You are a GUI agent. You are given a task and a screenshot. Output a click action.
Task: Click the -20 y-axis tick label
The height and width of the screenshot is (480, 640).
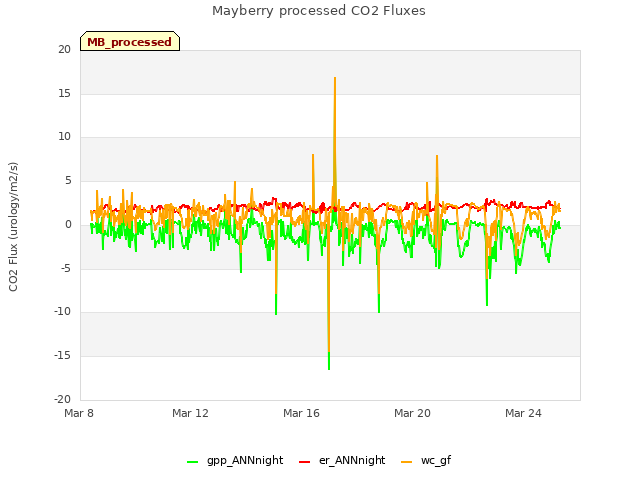(62, 399)
